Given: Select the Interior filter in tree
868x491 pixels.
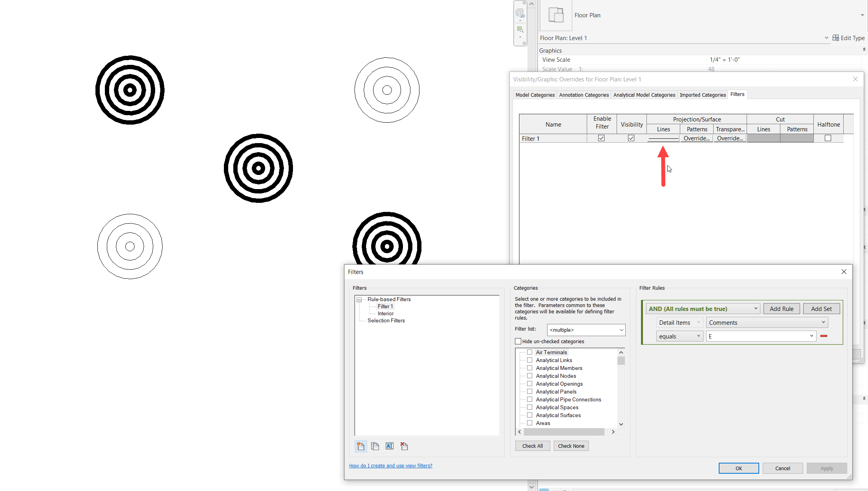Looking at the screenshot, I should point(385,313).
